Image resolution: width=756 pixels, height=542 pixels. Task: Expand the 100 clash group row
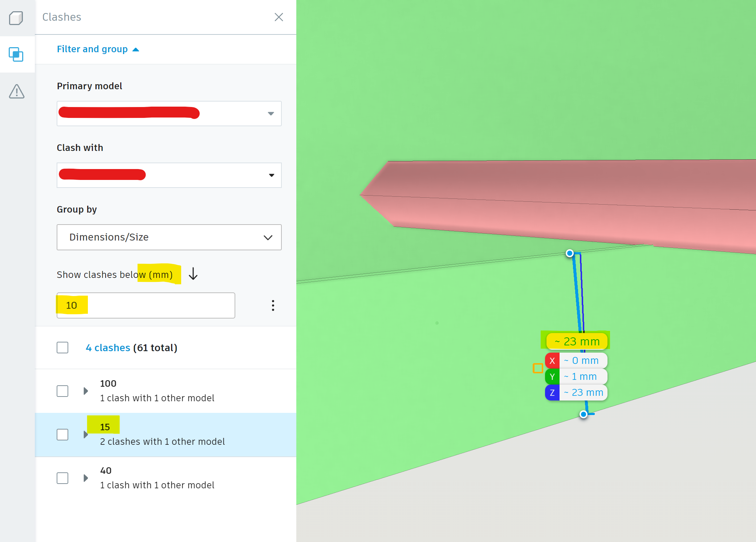(x=85, y=391)
